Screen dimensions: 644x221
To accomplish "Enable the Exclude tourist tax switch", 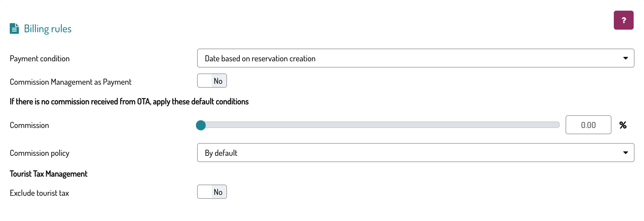I will click(212, 192).
